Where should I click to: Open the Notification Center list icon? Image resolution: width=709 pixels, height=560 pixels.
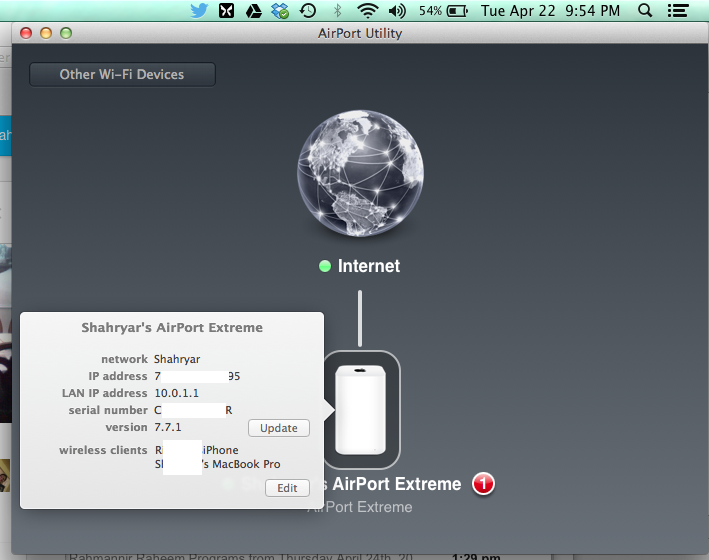click(x=678, y=10)
